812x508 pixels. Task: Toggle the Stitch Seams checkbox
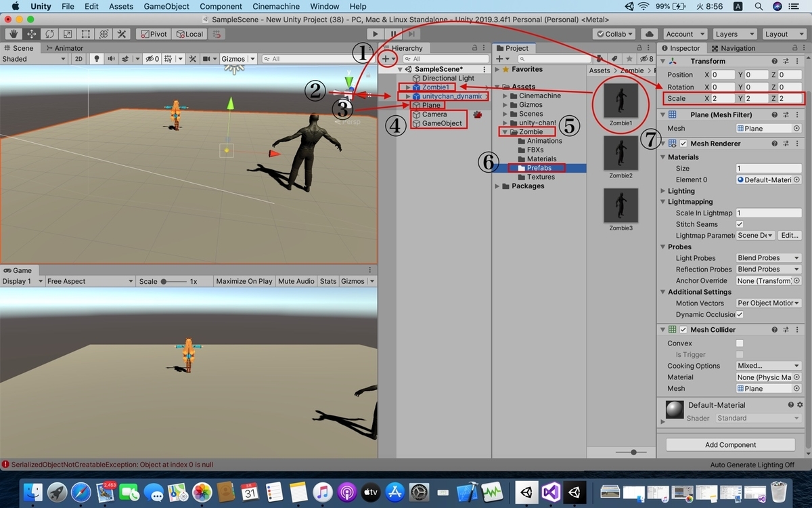coord(740,224)
